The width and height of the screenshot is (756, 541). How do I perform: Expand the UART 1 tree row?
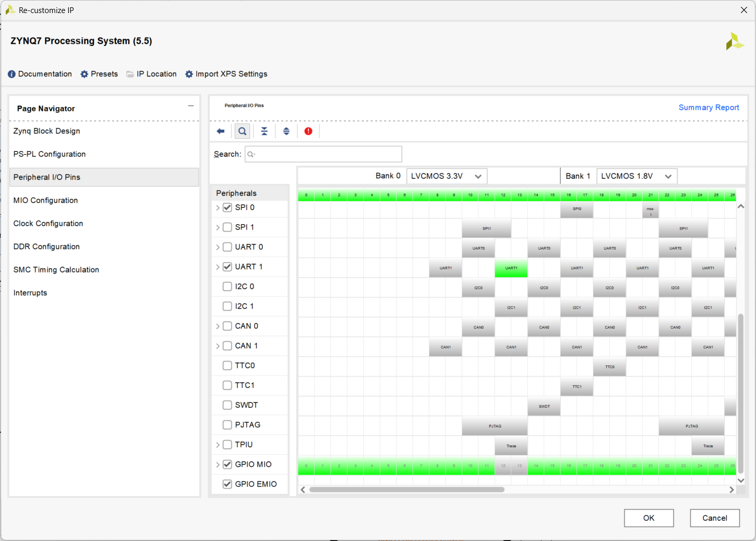click(218, 267)
